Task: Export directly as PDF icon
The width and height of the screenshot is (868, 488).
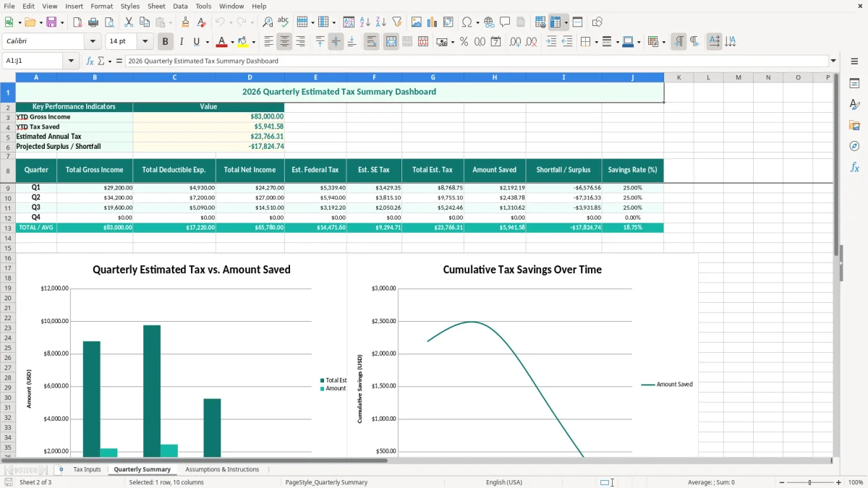Action: (x=77, y=22)
